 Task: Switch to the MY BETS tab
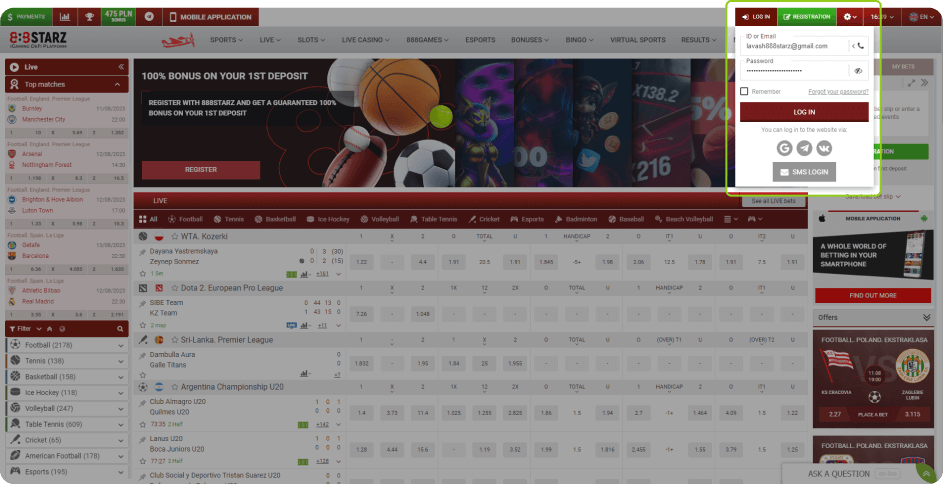point(903,67)
